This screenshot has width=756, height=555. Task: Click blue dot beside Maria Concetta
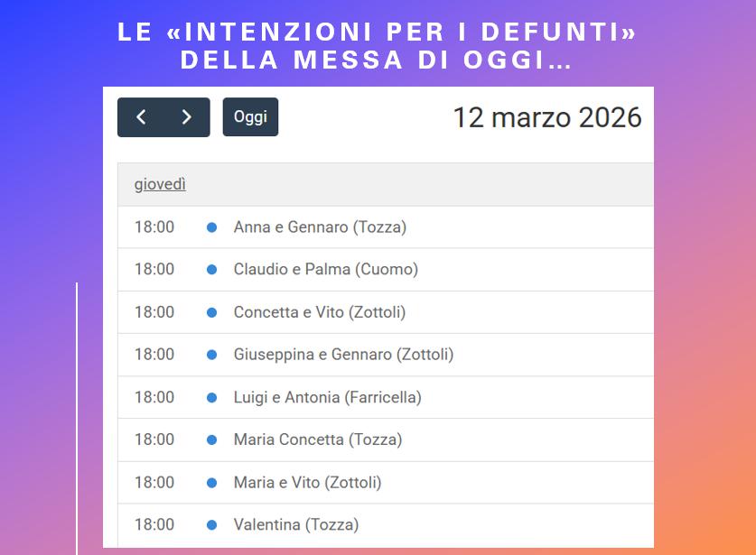coord(211,439)
